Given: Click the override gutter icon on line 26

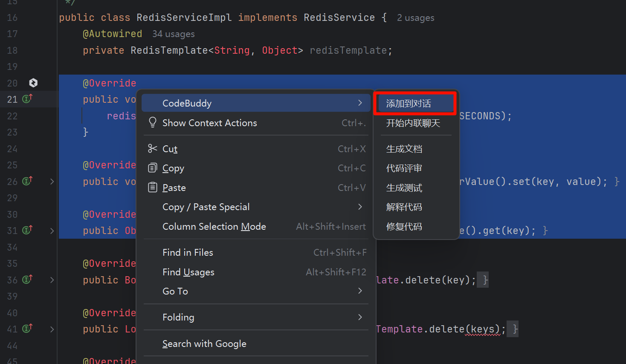Looking at the screenshot, I should click(27, 181).
